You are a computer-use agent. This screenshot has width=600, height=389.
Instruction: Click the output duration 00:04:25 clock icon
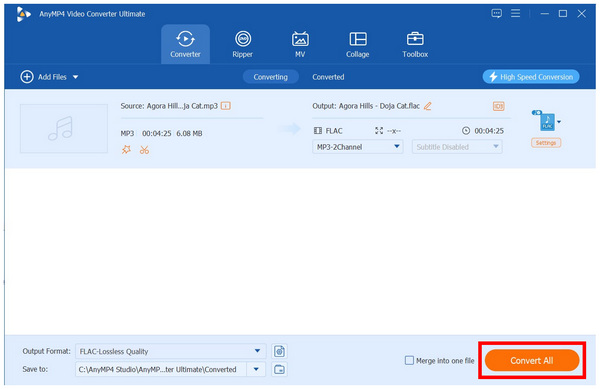tap(466, 131)
